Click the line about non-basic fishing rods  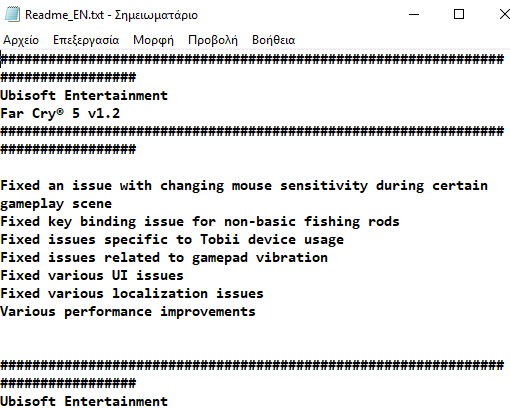(200, 222)
